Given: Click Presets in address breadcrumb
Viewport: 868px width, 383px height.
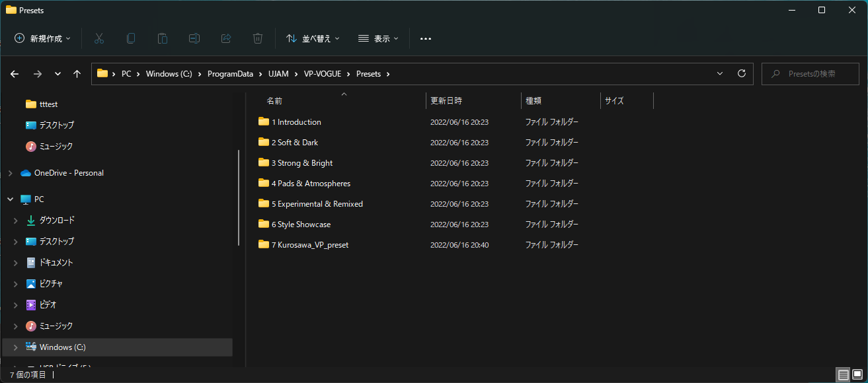Looking at the screenshot, I should pyautogui.click(x=368, y=74).
